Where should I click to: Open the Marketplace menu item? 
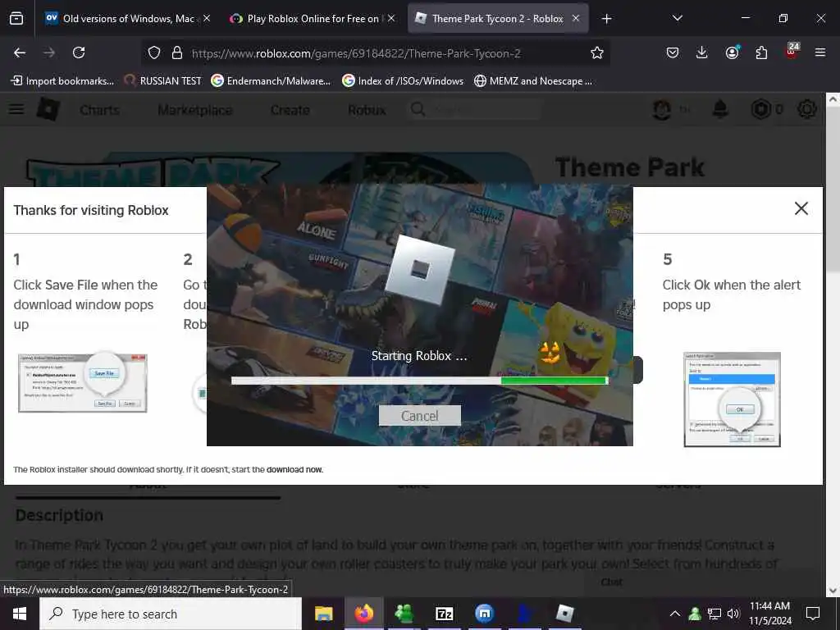tap(195, 110)
